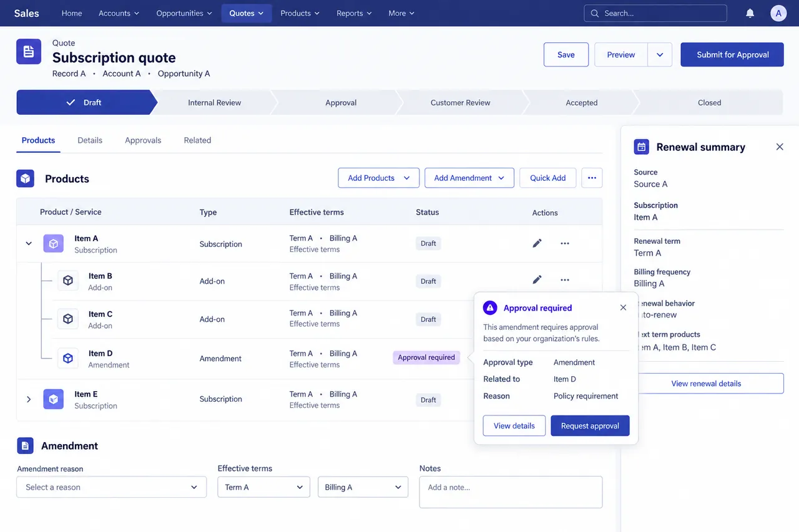Open the Products nav menu
This screenshot has width=799, height=532.
pyautogui.click(x=300, y=13)
